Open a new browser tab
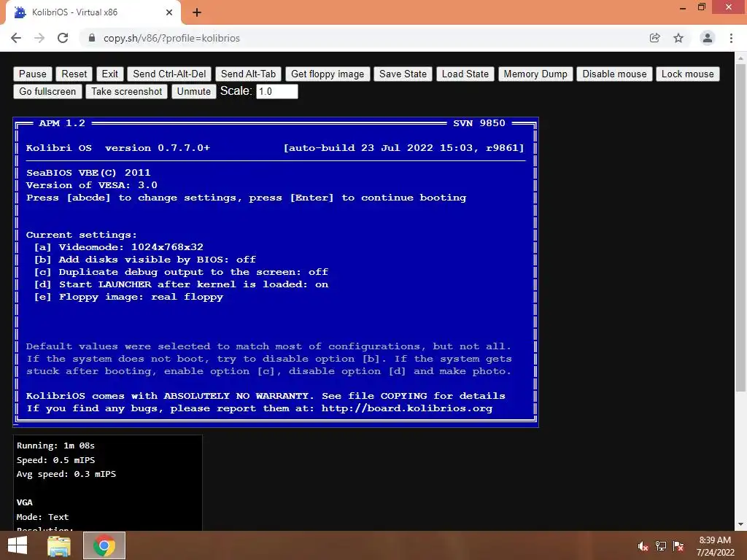 coord(197,12)
